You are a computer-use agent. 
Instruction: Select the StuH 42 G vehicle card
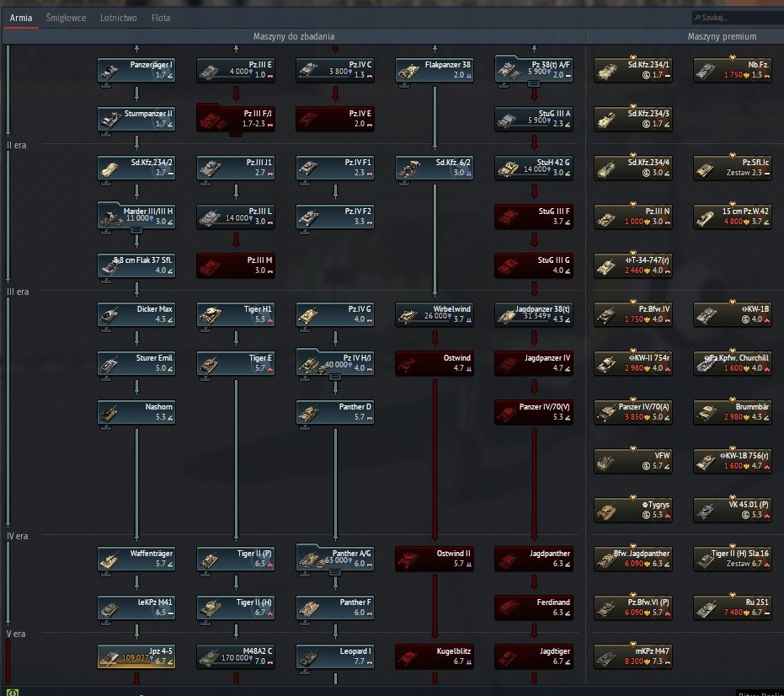[534, 168]
